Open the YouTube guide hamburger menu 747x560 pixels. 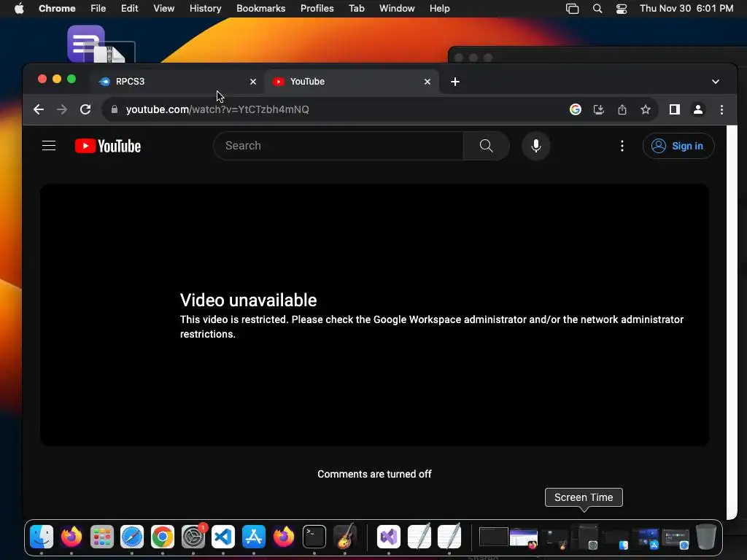coord(49,146)
